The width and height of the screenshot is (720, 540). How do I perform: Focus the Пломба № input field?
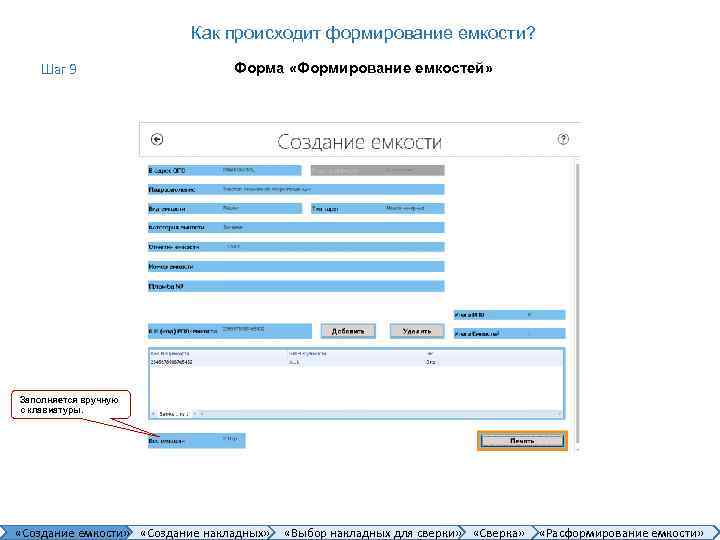[x=296, y=286]
